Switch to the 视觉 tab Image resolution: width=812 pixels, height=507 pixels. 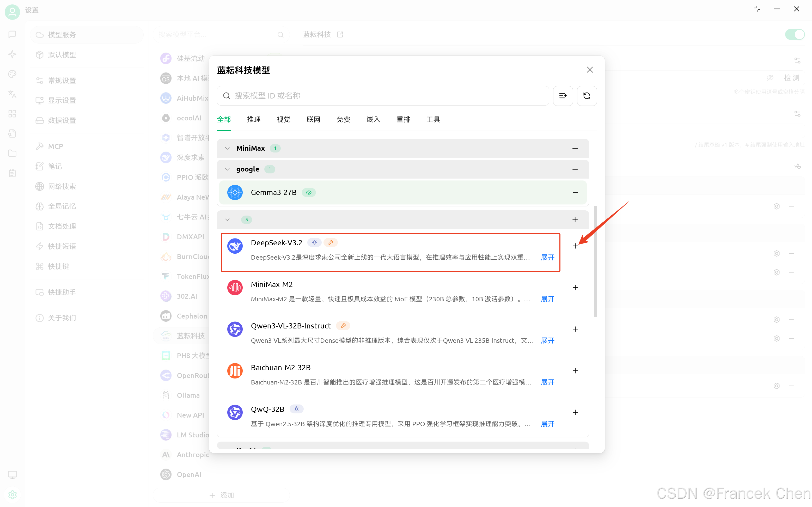(283, 120)
